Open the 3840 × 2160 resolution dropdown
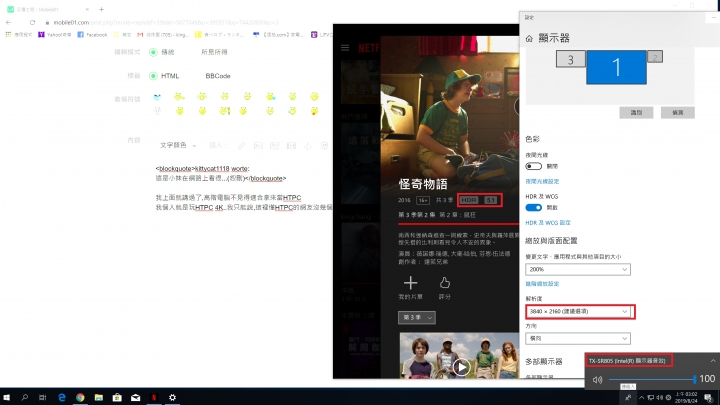Viewport: 720px width, 405px height. pos(578,311)
